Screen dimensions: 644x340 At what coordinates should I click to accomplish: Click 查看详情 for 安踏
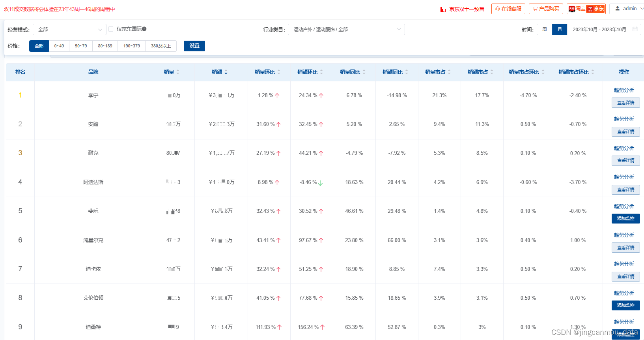click(x=625, y=131)
